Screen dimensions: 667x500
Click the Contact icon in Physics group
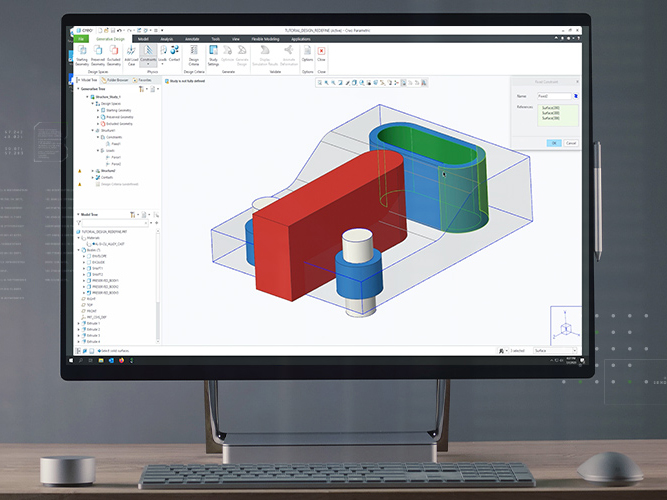pyautogui.click(x=174, y=52)
